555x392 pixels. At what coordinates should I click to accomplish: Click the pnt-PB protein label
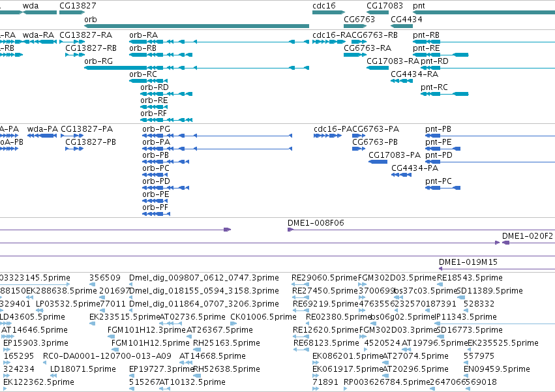[438, 129]
